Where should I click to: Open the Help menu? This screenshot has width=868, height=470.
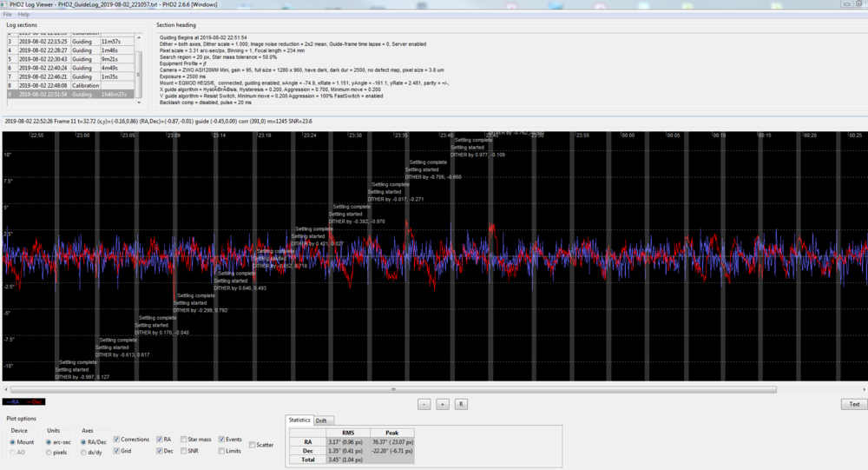(23, 15)
